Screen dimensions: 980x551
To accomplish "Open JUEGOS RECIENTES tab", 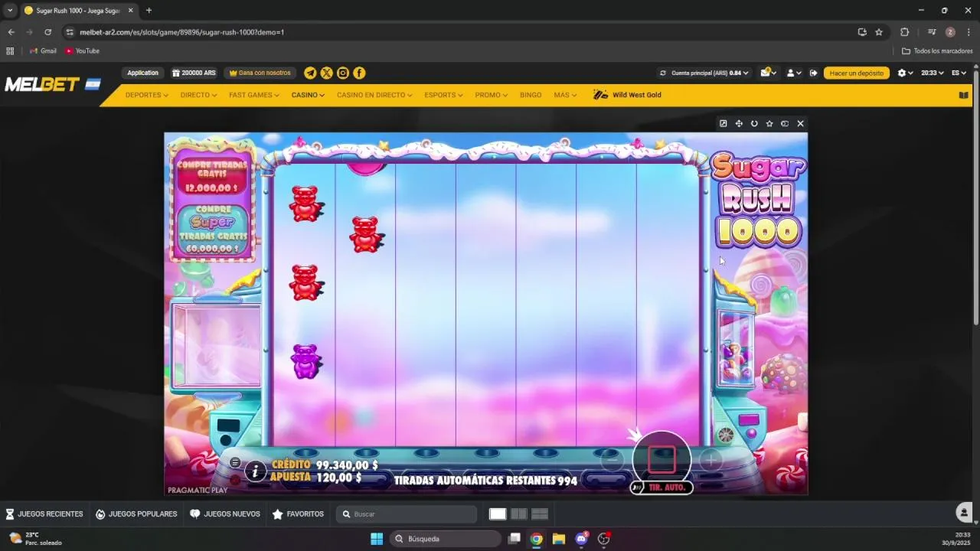I will (44, 514).
